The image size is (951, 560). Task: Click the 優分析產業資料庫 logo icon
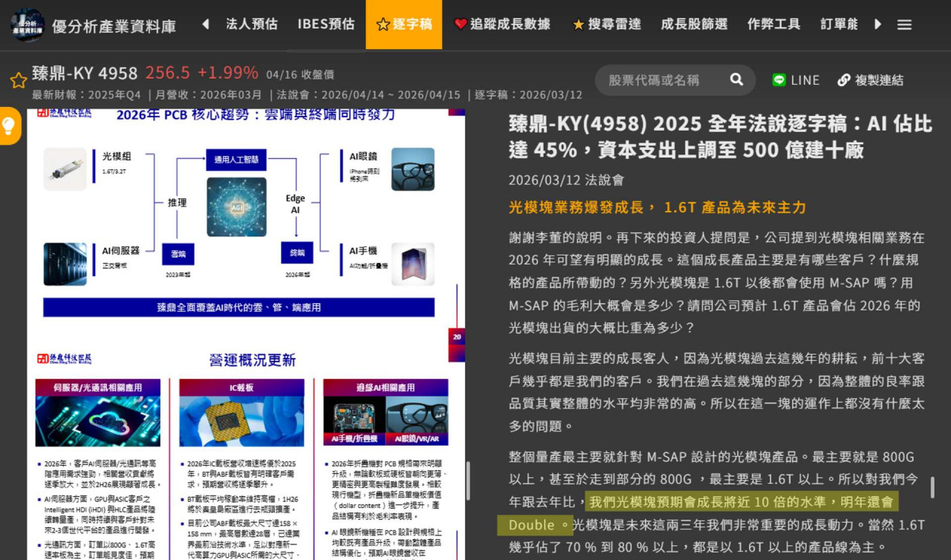coord(27,24)
